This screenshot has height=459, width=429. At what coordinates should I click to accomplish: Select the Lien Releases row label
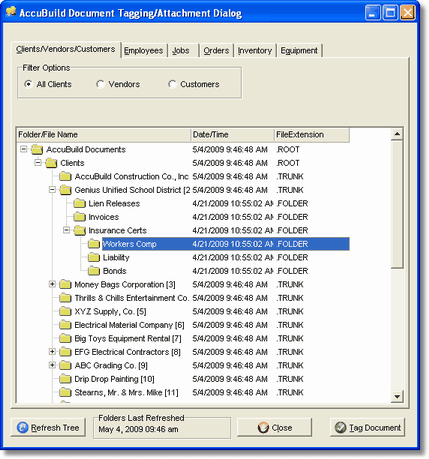[114, 204]
